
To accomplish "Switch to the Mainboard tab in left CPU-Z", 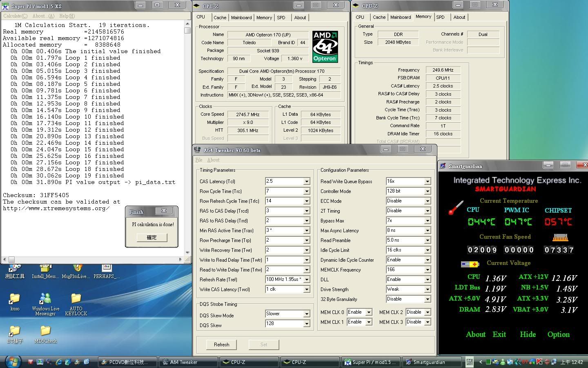I will (x=241, y=18).
